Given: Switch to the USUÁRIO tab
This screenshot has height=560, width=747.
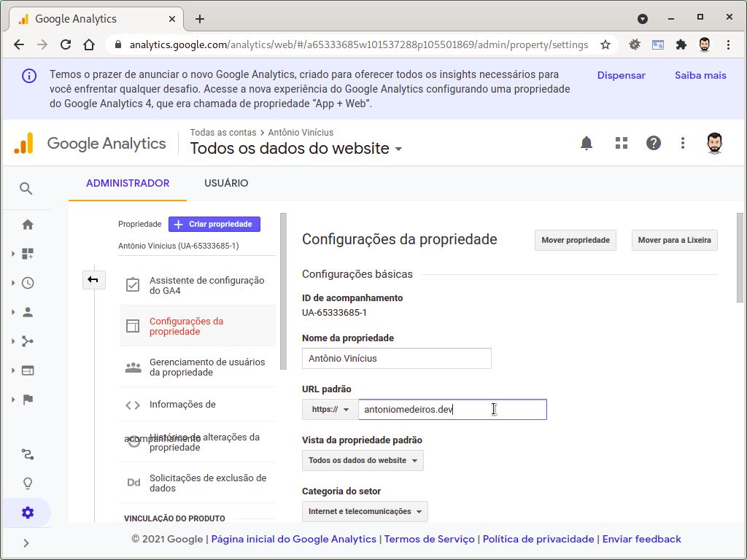Looking at the screenshot, I should pos(226,183).
